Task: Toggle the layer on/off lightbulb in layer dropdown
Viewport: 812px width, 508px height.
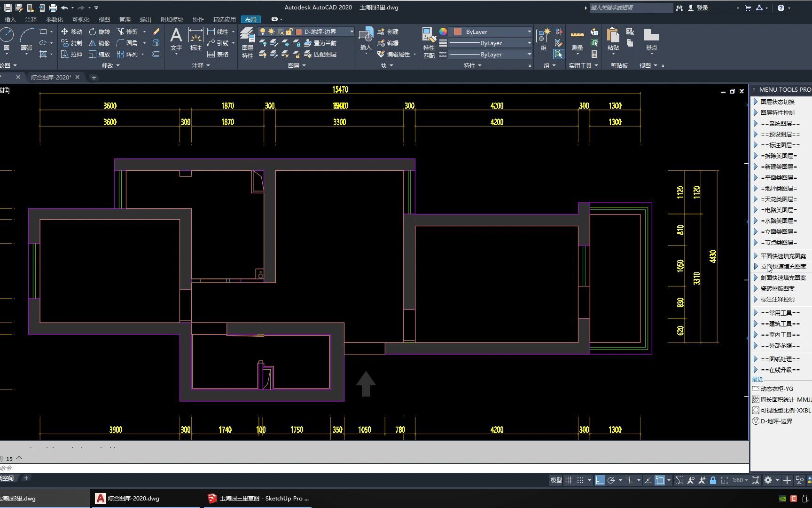Action: [x=263, y=32]
